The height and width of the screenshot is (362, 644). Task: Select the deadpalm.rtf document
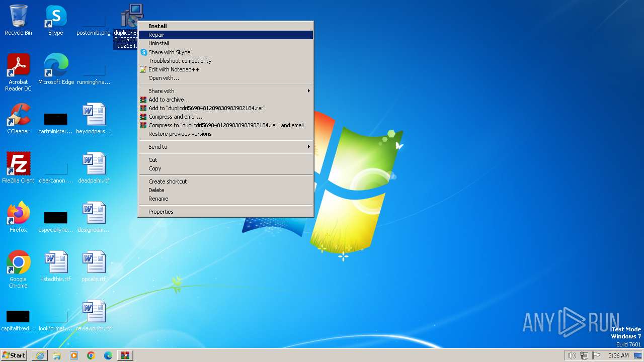(x=94, y=168)
